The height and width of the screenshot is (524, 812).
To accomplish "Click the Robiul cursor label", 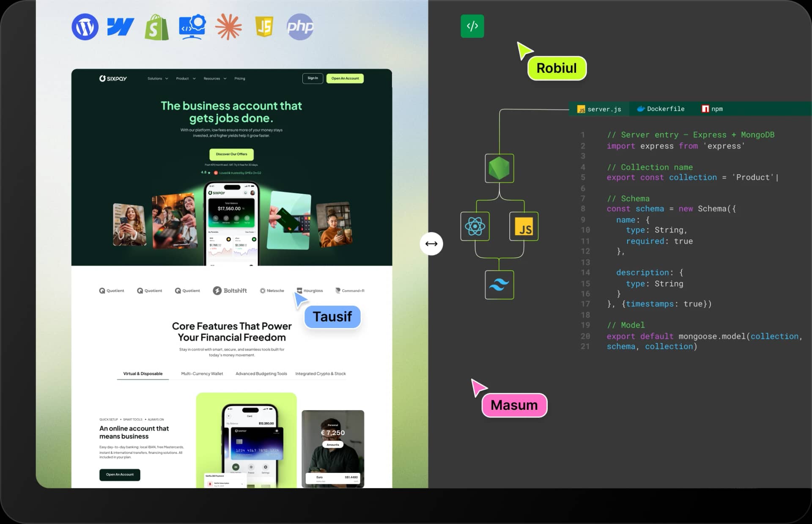I will pyautogui.click(x=557, y=68).
